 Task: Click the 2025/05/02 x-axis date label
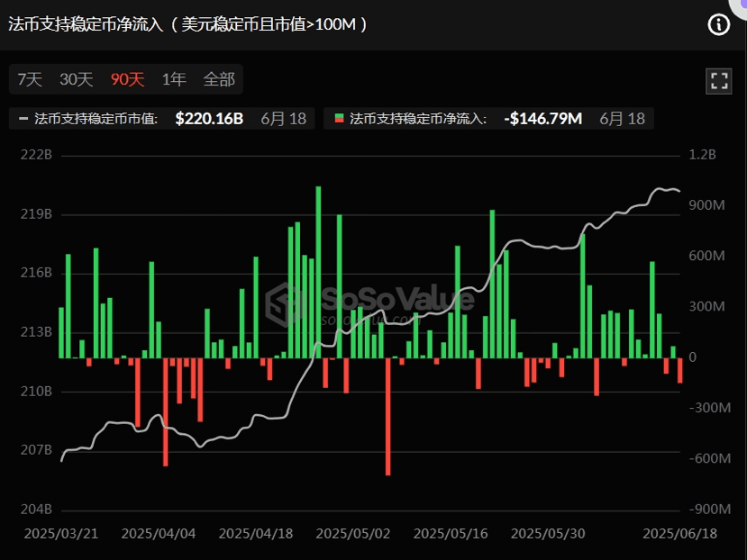tap(353, 533)
